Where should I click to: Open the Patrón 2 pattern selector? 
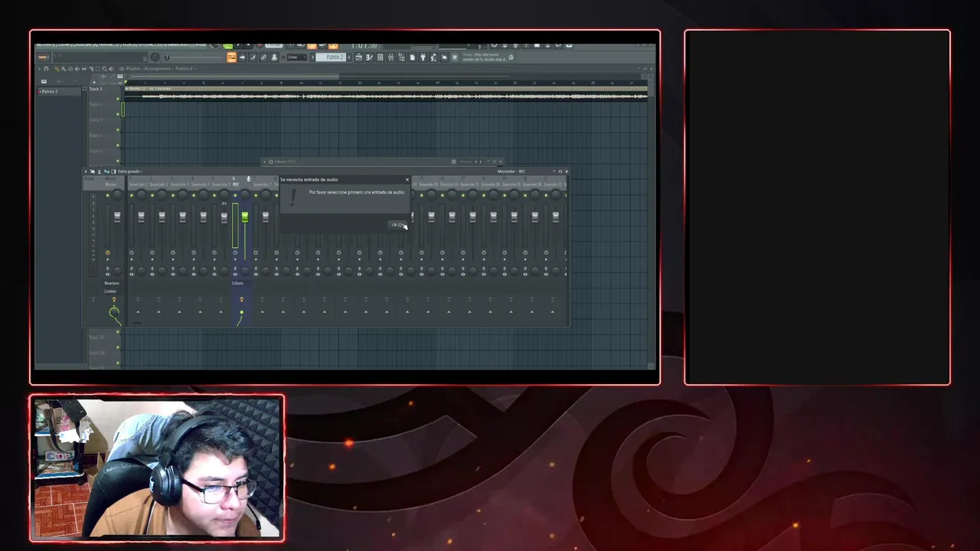coord(331,57)
